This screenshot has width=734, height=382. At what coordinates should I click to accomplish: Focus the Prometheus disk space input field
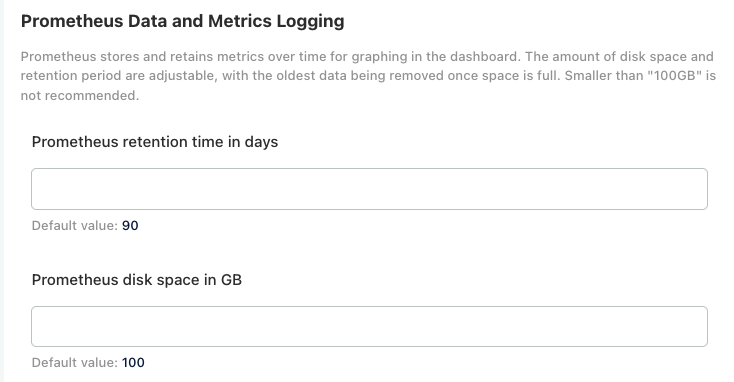click(x=369, y=327)
